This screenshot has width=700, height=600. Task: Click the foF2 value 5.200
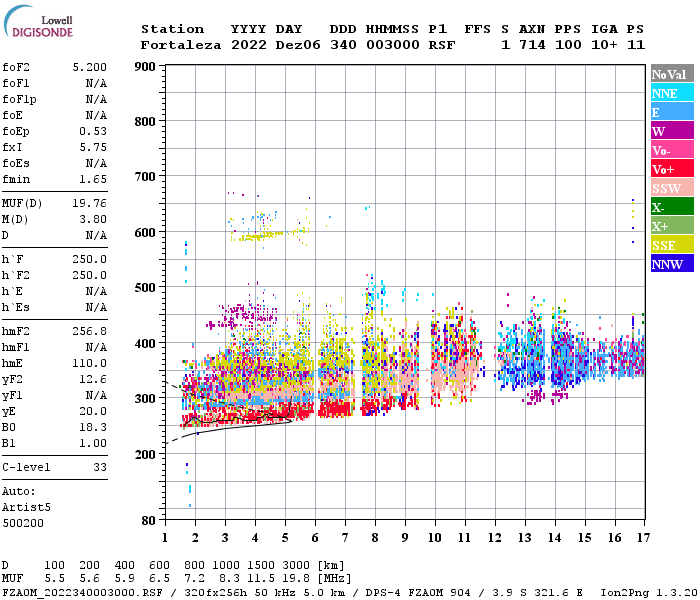90,67
